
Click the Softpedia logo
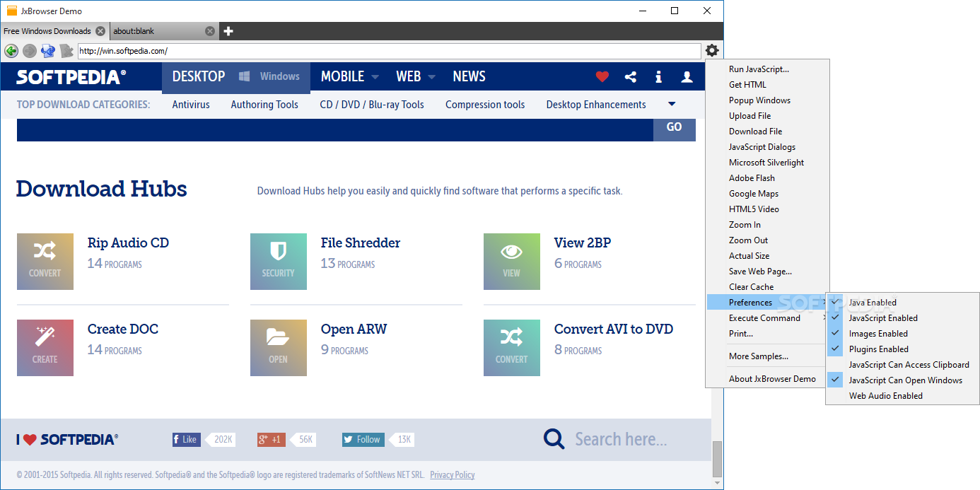(71, 77)
